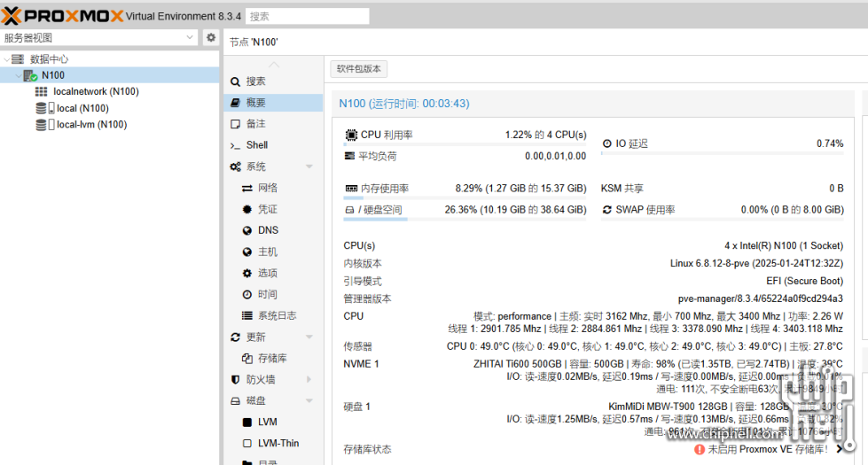Select localnetwork (N100) tree row
This screenshot has width=868, height=465.
[110, 92]
